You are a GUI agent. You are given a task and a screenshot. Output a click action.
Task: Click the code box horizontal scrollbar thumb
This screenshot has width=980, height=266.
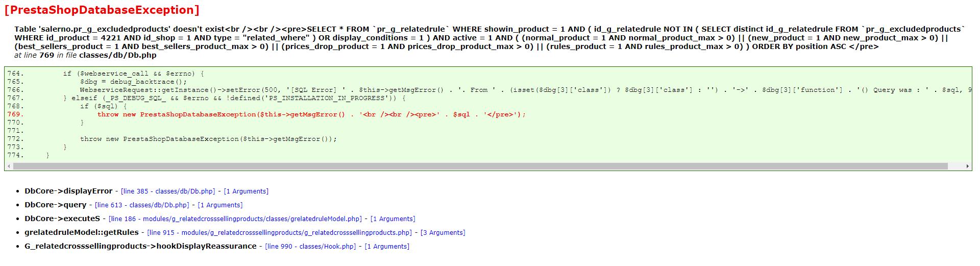pos(480,166)
